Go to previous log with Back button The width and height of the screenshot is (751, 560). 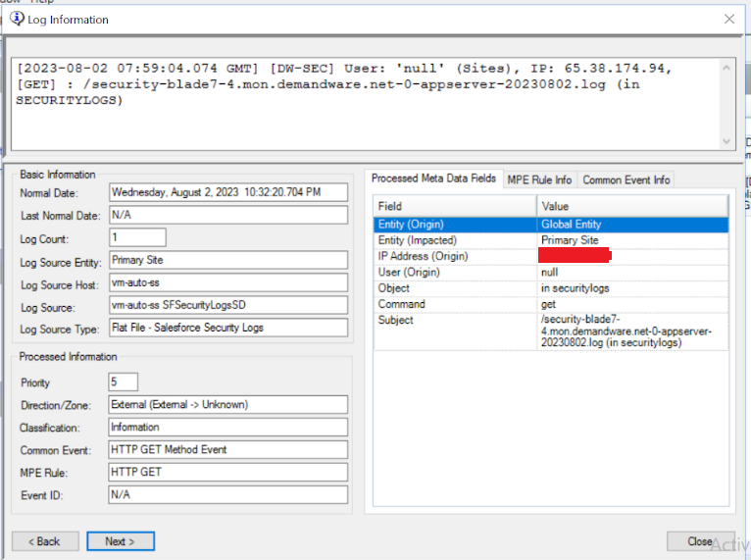click(43, 541)
